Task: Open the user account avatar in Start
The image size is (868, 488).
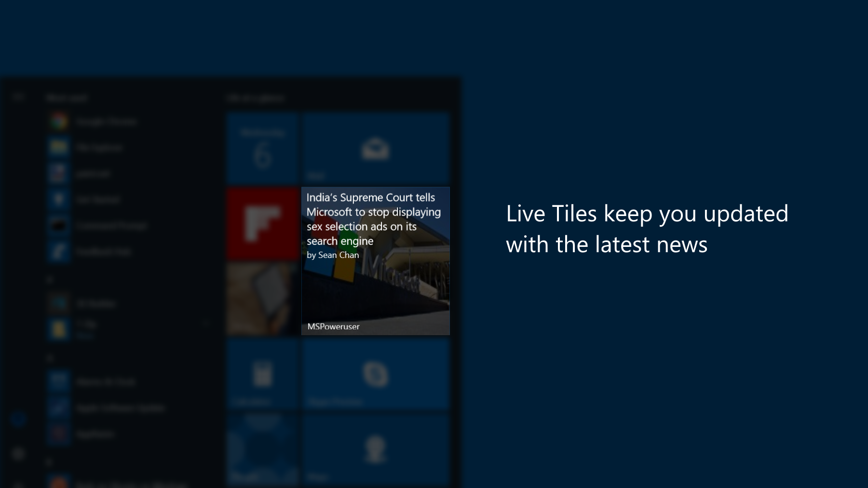Action: click(x=18, y=420)
